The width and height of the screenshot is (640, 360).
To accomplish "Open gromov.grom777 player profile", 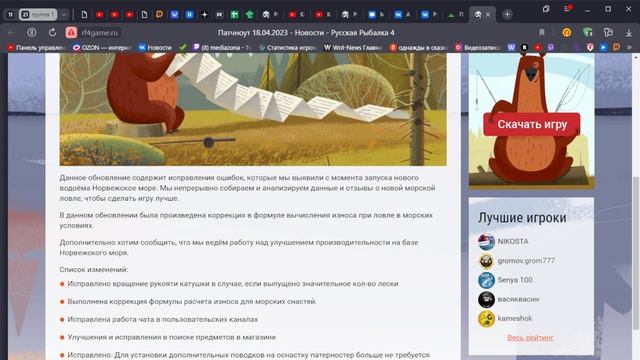I will [526, 261].
